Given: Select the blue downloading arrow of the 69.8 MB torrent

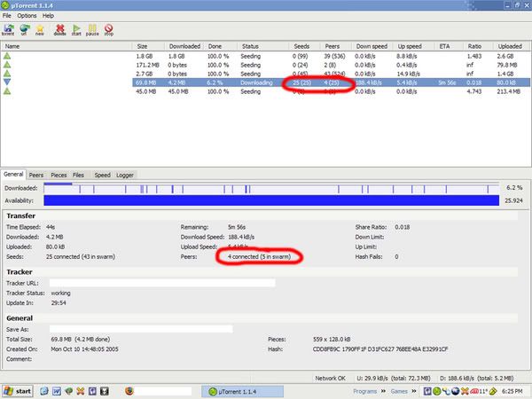Looking at the screenshot, I should (7, 82).
